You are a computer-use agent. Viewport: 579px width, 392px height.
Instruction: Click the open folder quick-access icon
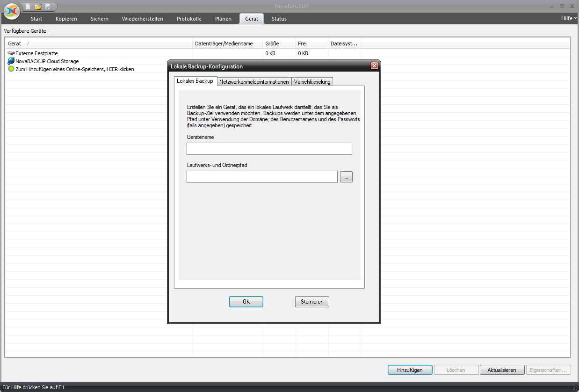click(x=38, y=7)
